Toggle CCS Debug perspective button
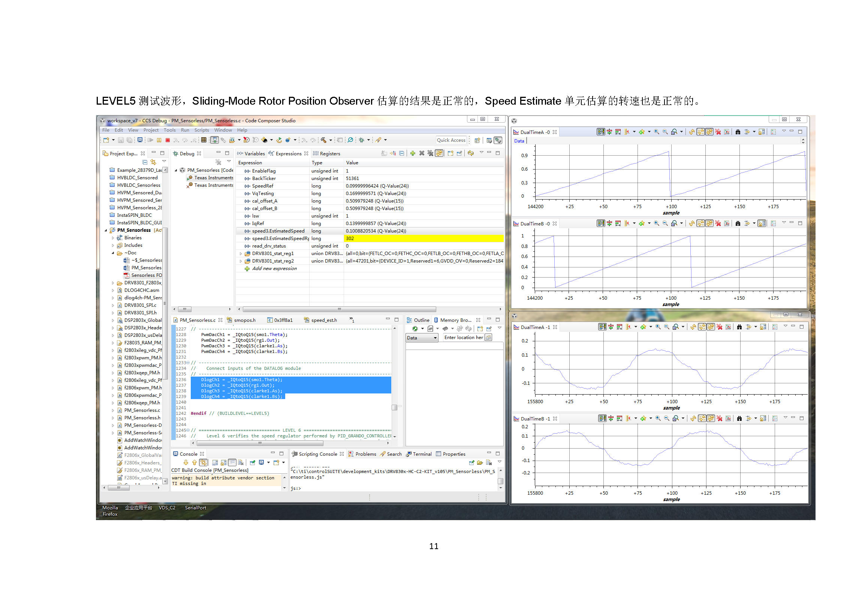 coord(498,140)
